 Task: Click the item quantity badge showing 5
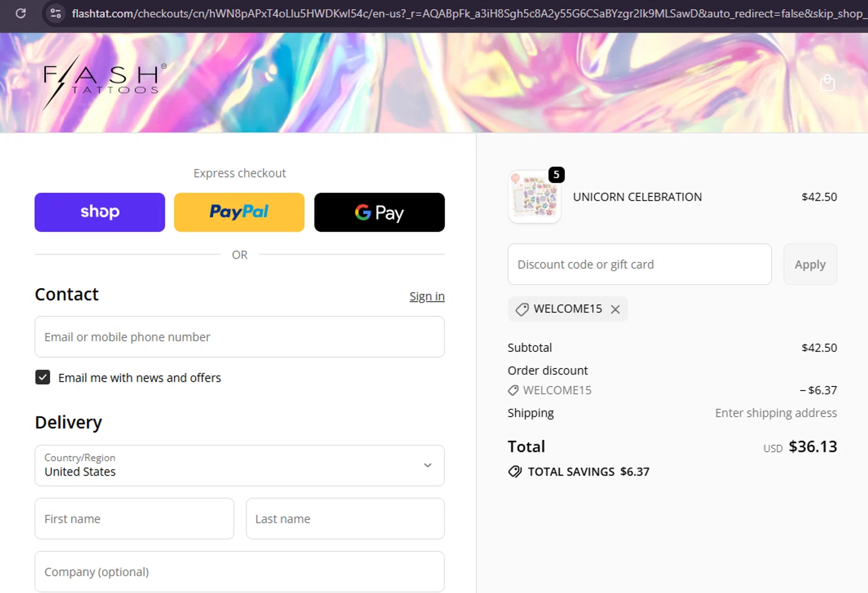pyautogui.click(x=556, y=175)
